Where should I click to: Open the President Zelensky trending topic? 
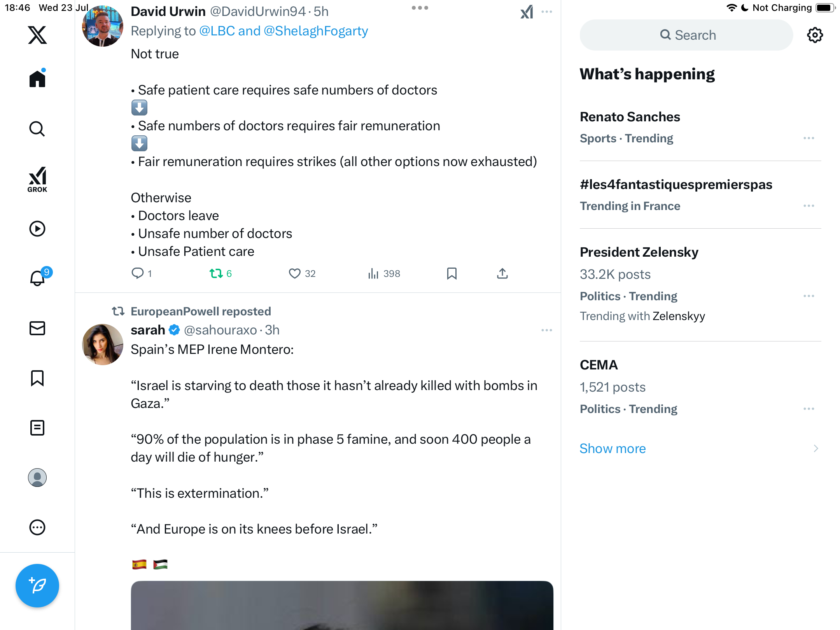[x=700, y=284]
